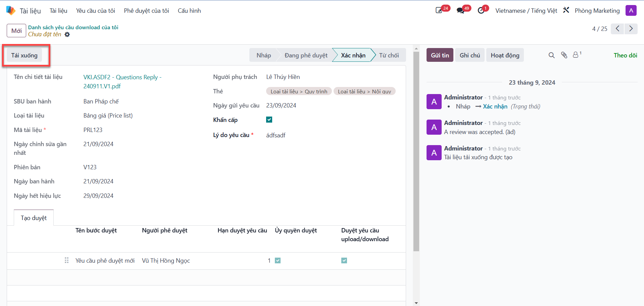Select the Tạo duyệt tab
644x306 pixels.
(x=34, y=218)
